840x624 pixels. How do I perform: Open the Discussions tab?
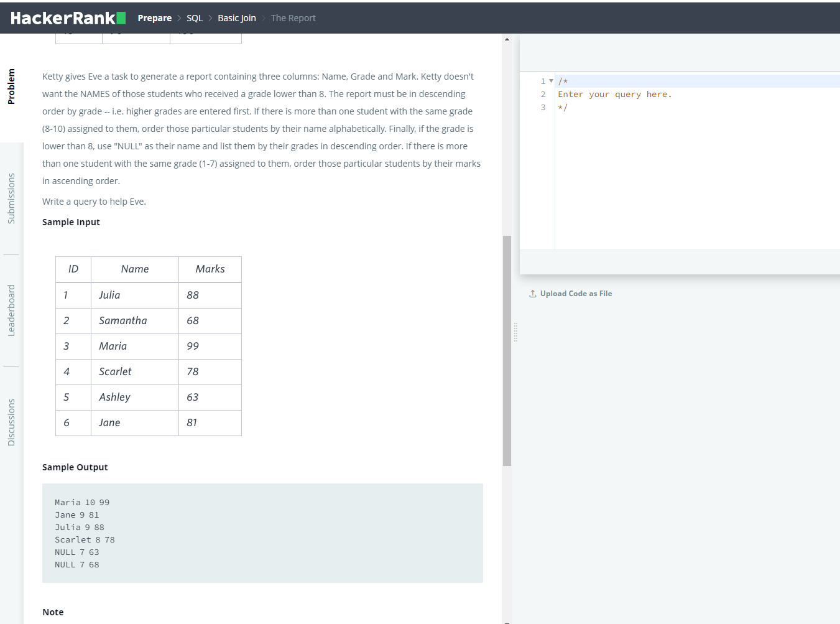click(x=11, y=422)
